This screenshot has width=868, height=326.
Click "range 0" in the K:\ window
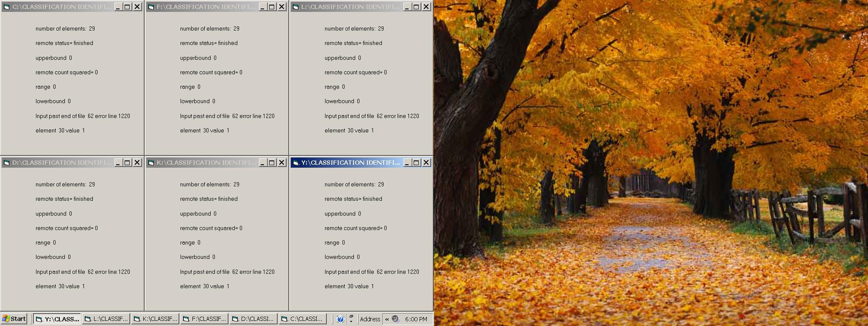(x=190, y=242)
